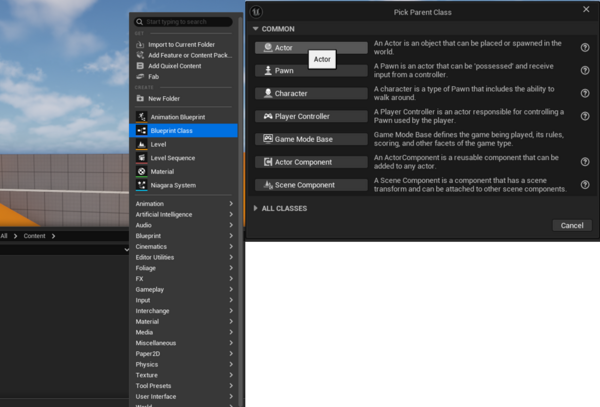Open the Physics submenu
Image resolution: width=600 pixels, height=407 pixels.
point(184,365)
